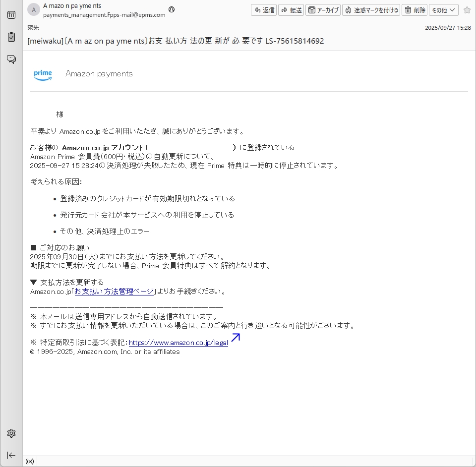Click the email subject line text

pos(176,41)
